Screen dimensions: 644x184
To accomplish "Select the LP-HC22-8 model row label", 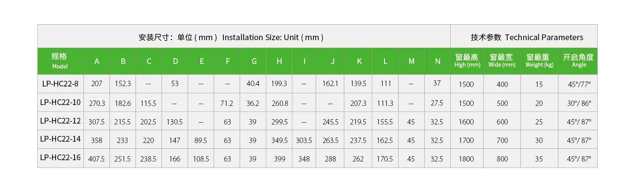I will (60, 83).
